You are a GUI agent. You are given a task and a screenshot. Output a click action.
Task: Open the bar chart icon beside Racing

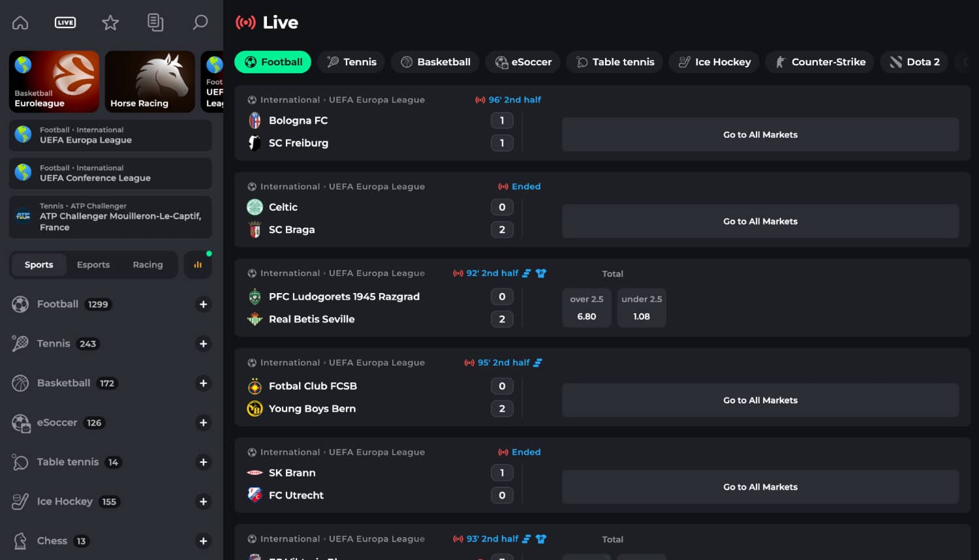click(198, 264)
